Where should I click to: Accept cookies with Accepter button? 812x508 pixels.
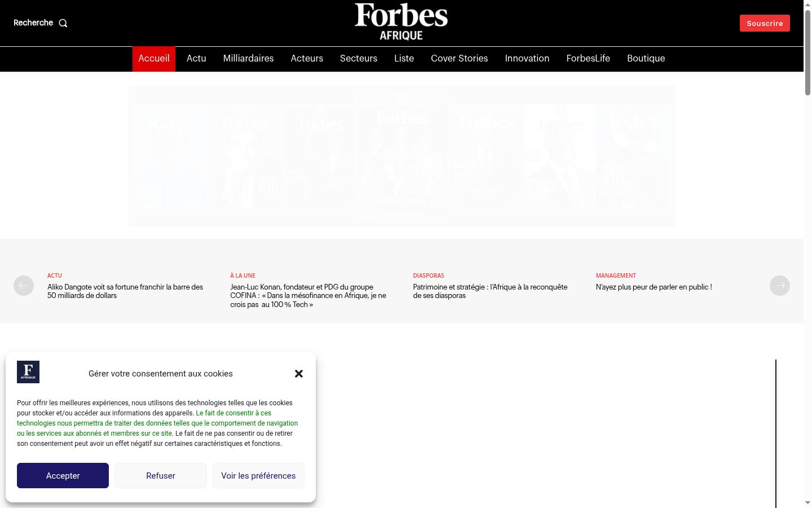pos(63,476)
